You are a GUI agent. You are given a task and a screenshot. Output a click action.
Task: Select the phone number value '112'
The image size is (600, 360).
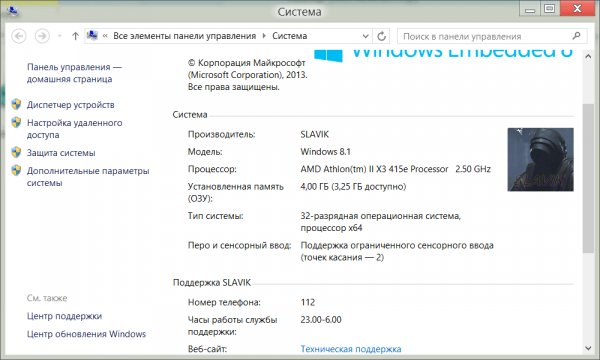coord(308,303)
